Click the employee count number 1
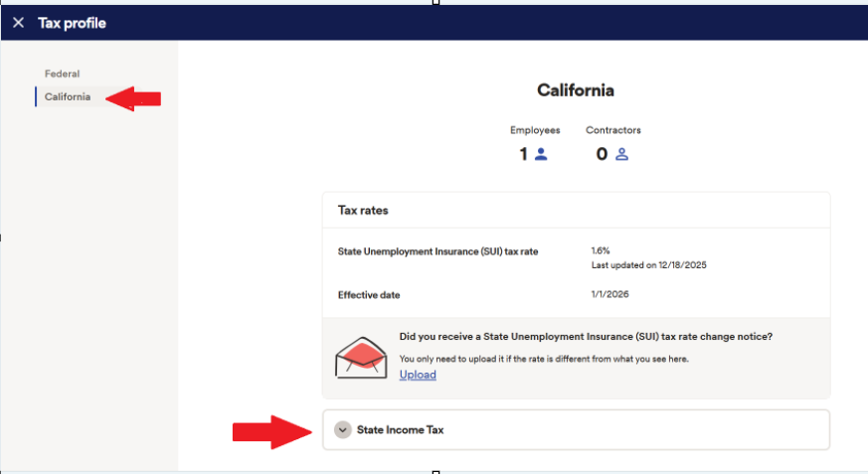Viewport: 868px width, 474px height. (x=523, y=154)
